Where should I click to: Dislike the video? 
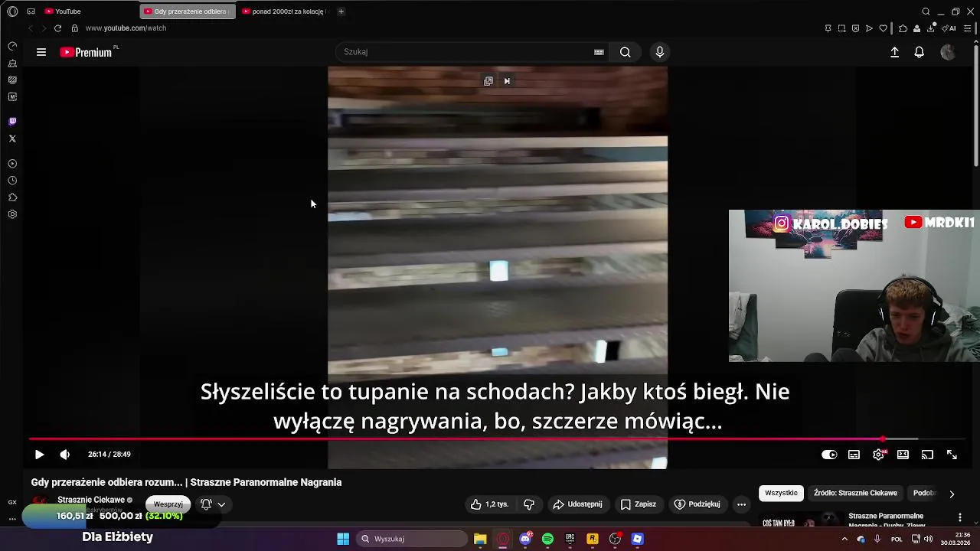point(529,504)
